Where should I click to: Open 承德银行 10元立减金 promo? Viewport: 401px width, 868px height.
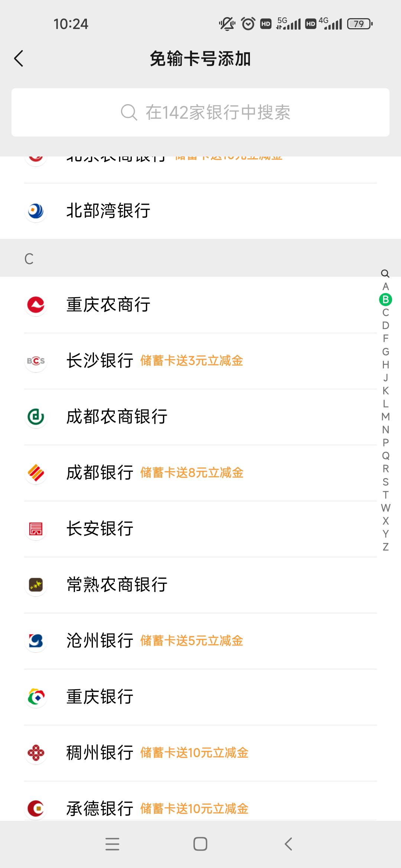tap(194, 809)
